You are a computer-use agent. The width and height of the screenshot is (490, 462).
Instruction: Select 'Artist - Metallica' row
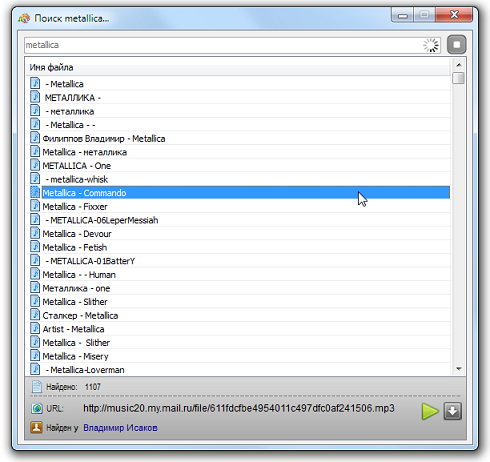pyautogui.click(x=238, y=329)
